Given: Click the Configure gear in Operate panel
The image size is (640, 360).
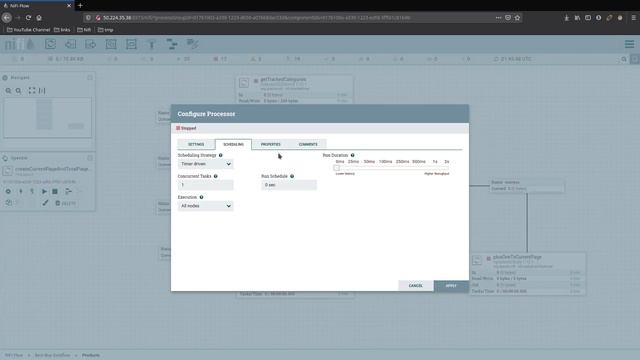Looking at the screenshot, I should [8, 191].
